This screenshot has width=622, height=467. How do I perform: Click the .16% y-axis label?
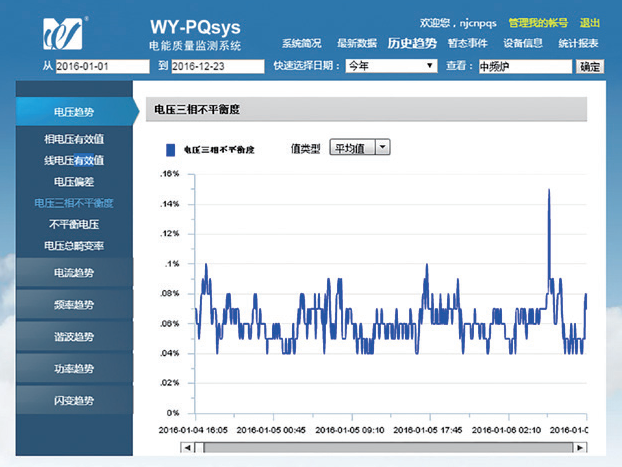[x=170, y=174]
